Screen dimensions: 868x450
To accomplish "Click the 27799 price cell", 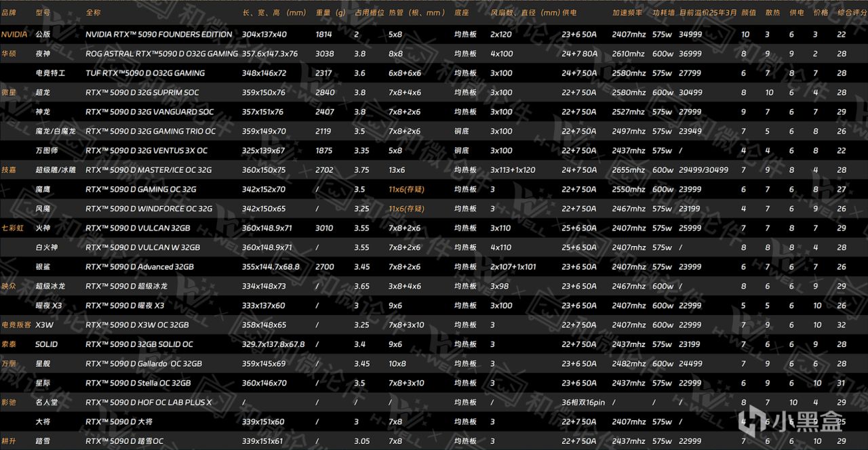I will click(x=690, y=73).
